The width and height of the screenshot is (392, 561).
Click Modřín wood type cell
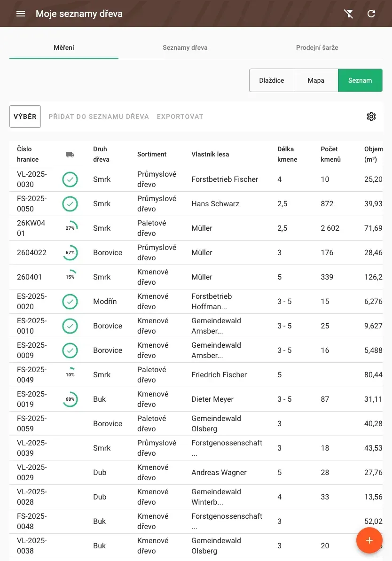[x=105, y=301]
